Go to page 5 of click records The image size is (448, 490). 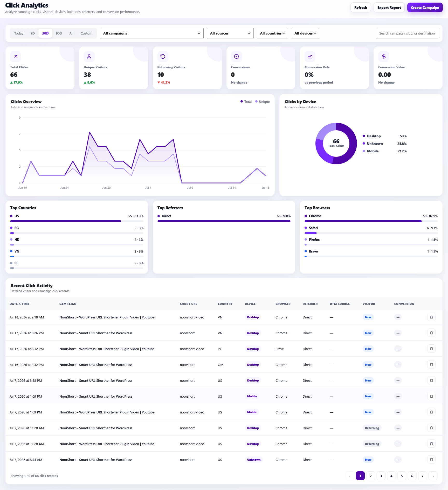[x=402, y=476]
